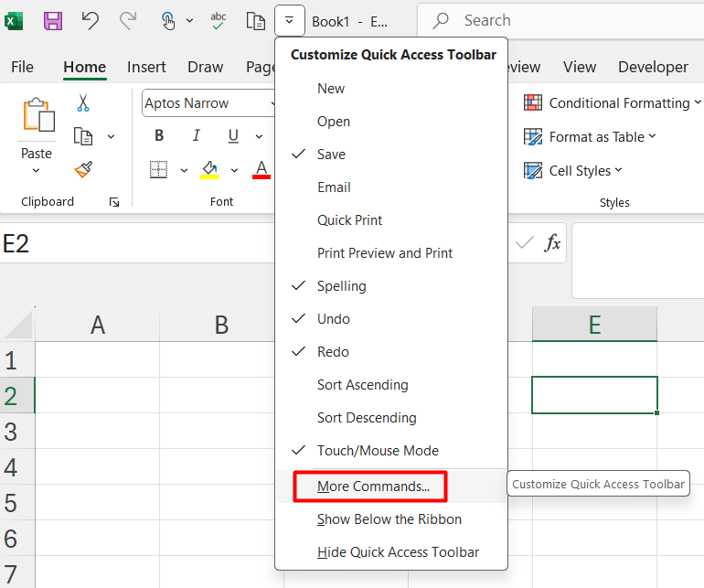Viewport: 704px width, 588px height.
Task: Select the Cut scissors icon
Action: tap(83, 103)
